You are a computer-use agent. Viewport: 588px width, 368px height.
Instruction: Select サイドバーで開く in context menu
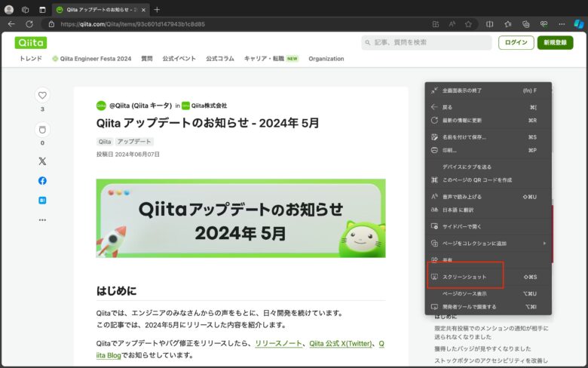[x=488, y=226]
